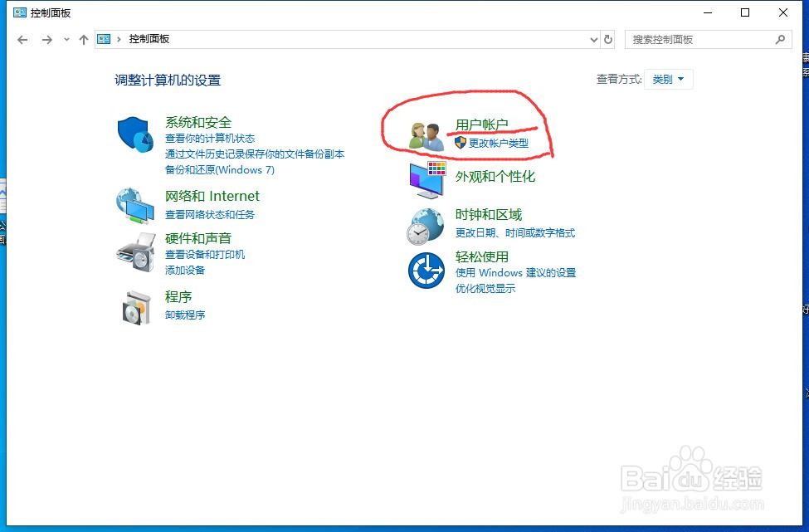
Task: Click the search magnifier icon
Action: [780, 39]
